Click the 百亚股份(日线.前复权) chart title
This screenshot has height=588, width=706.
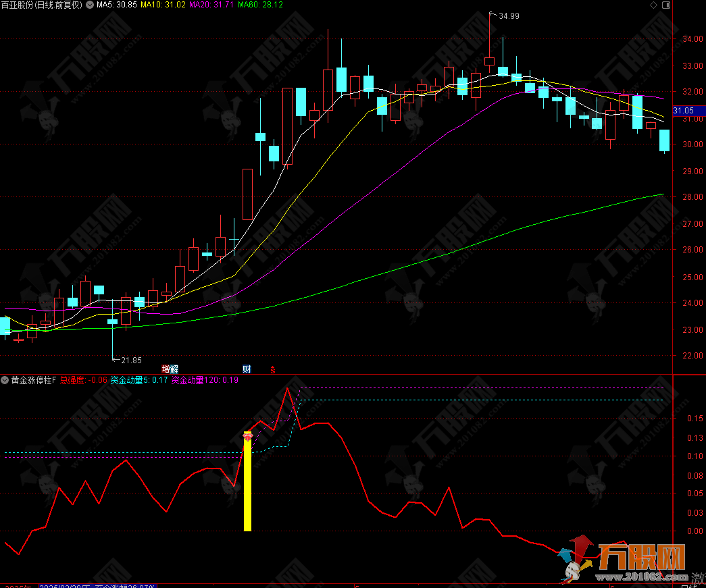tap(41, 5)
